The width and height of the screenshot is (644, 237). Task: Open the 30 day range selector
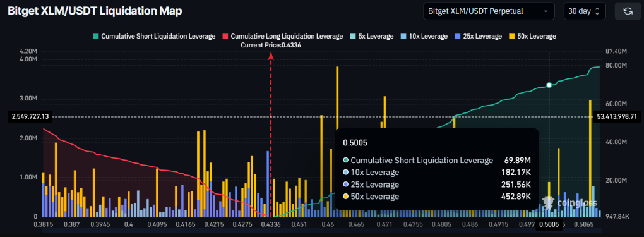(585, 11)
